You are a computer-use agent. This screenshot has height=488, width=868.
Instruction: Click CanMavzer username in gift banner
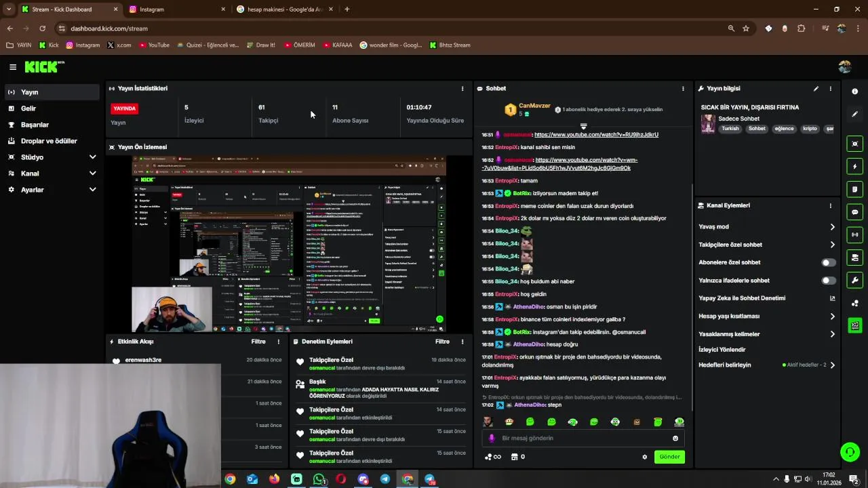(x=534, y=106)
